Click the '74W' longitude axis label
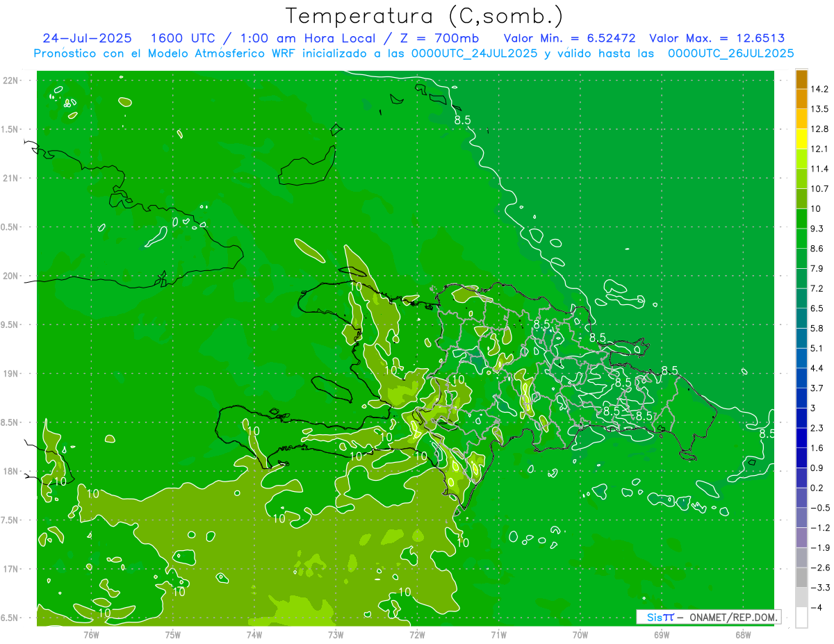 [x=254, y=634]
